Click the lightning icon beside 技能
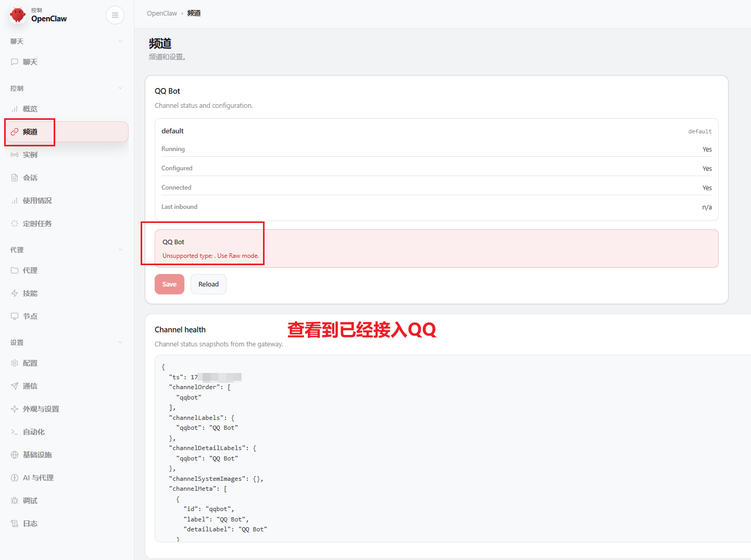Image resolution: width=751 pixels, height=560 pixels. [15, 293]
